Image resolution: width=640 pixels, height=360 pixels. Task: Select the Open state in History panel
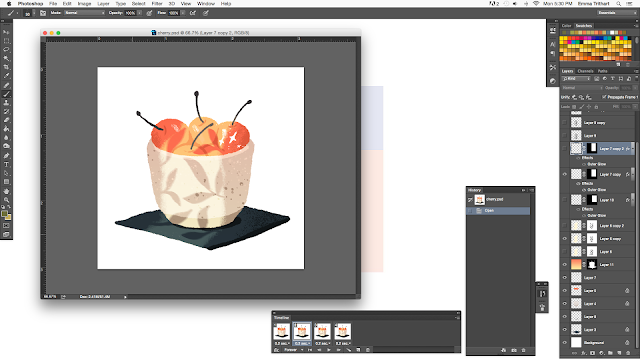(498, 211)
